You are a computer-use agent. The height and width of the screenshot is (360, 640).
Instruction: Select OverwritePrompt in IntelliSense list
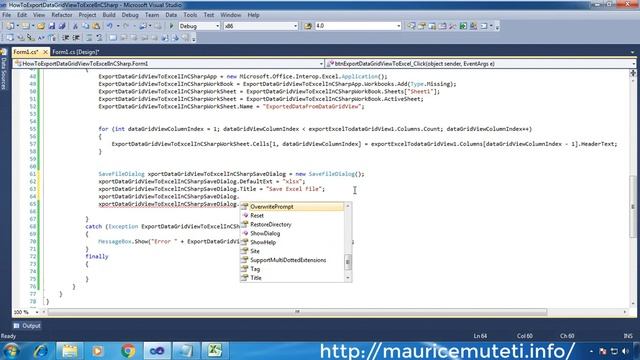click(293, 207)
